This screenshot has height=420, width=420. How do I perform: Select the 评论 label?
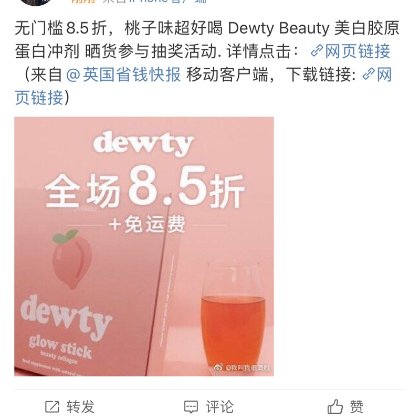click(219, 407)
